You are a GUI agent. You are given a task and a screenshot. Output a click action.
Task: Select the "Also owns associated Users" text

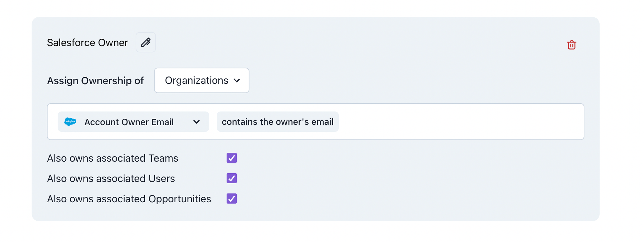coord(111,178)
